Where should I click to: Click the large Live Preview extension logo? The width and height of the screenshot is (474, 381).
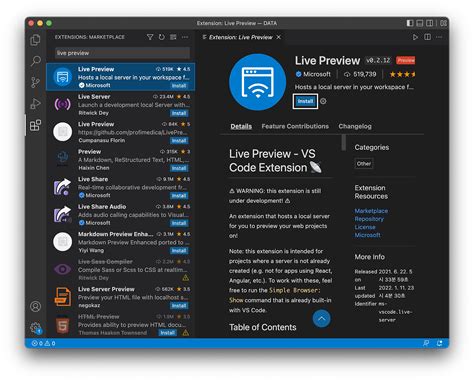point(257,82)
